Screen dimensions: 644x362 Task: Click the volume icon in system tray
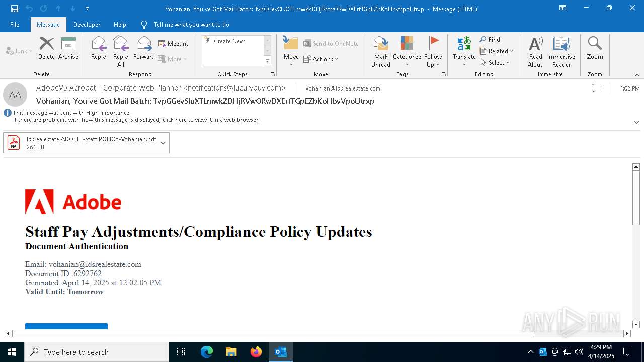(x=579, y=352)
